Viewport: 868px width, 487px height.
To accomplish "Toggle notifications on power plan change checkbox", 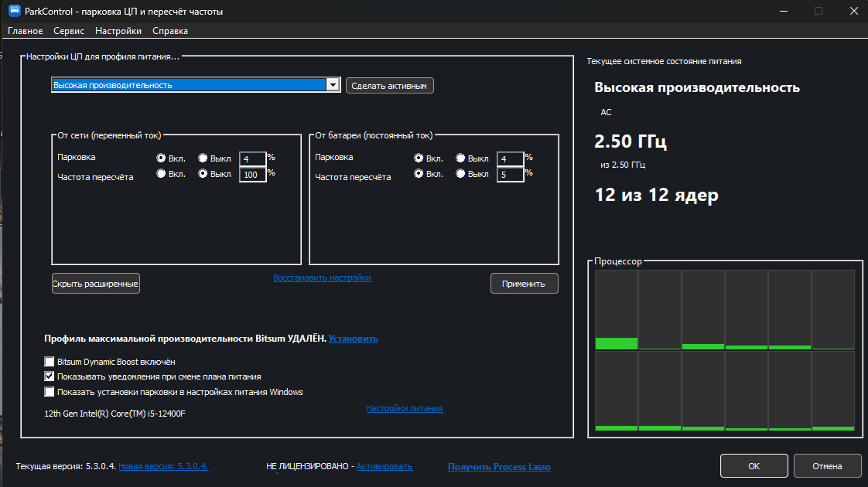I will click(x=50, y=376).
